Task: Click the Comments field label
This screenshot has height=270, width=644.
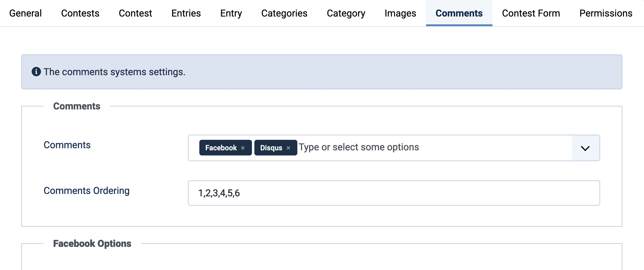Action: (x=67, y=145)
